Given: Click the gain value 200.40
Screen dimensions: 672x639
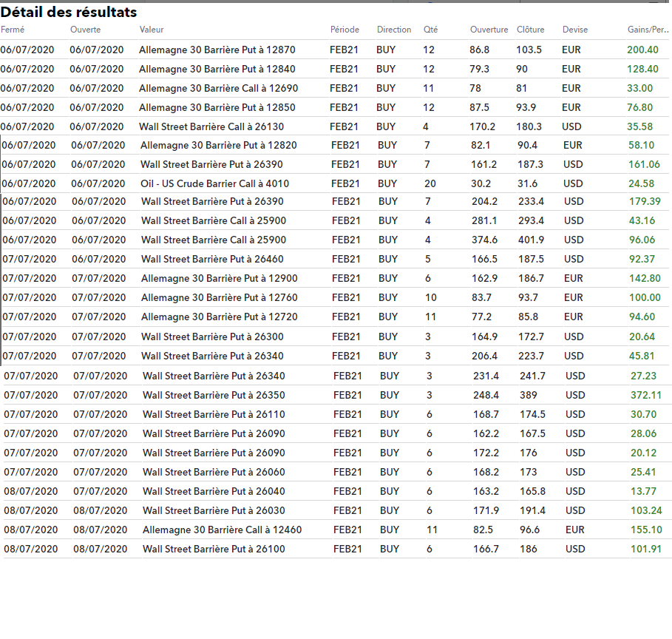Looking at the screenshot, I should point(642,50).
